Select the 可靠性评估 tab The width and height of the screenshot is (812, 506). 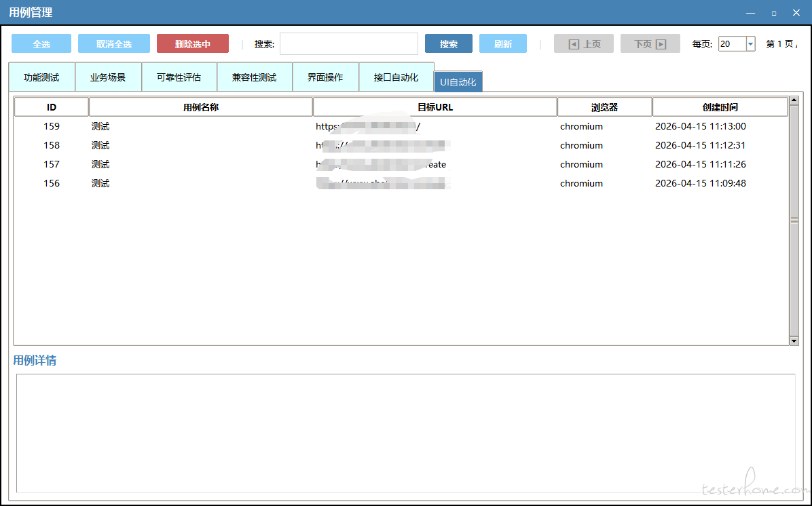pyautogui.click(x=179, y=77)
